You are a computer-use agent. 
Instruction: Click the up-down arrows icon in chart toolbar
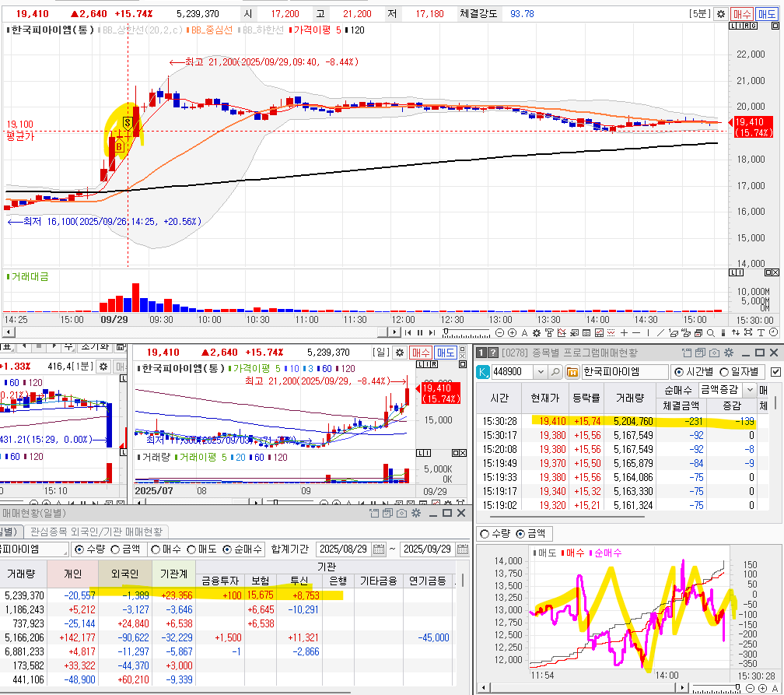pyautogui.click(x=736, y=333)
